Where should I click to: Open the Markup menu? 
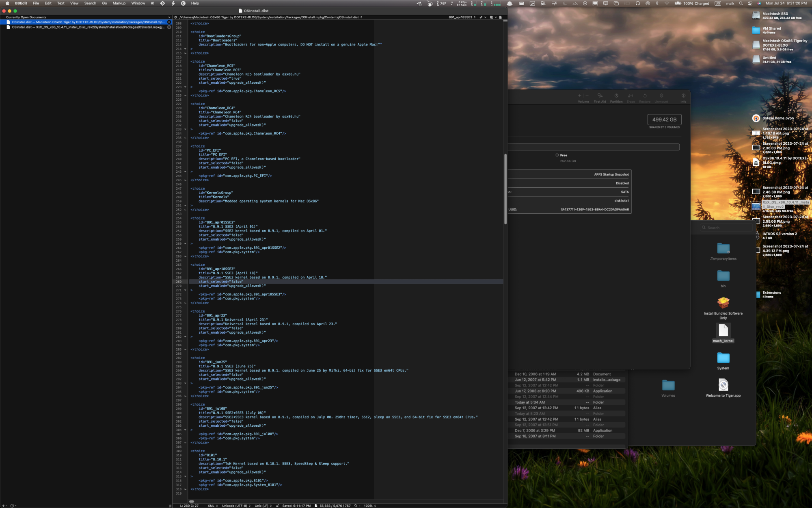[x=119, y=3]
